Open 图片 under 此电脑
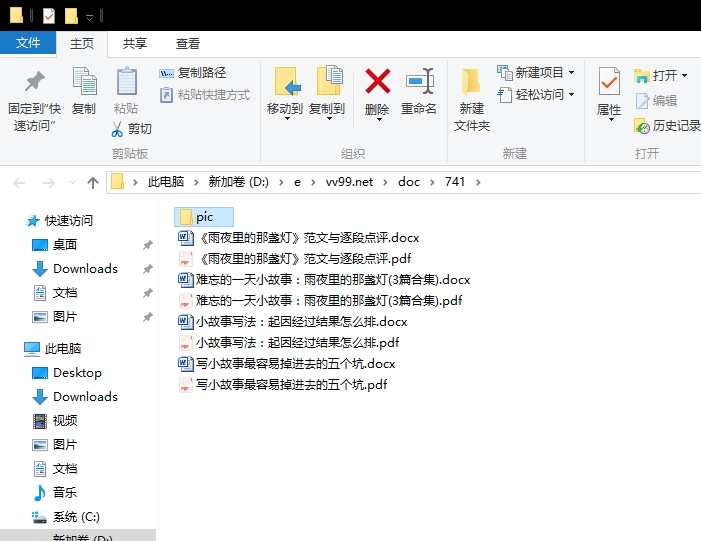 (55, 445)
